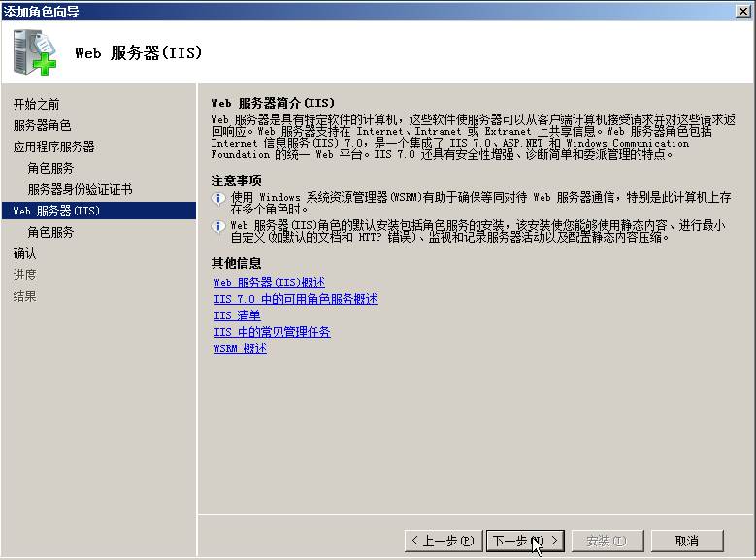The image size is (756, 560).
Task: Open the 应用程序服务器 step
Action: (x=53, y=147)
